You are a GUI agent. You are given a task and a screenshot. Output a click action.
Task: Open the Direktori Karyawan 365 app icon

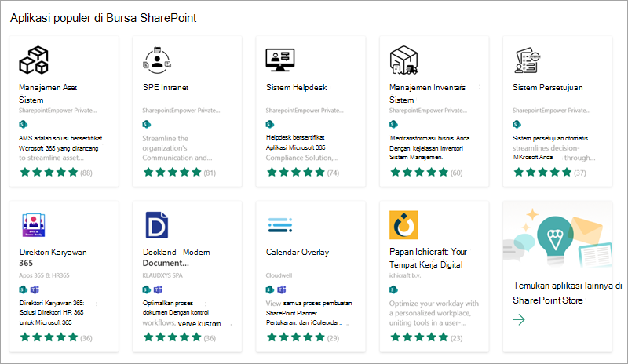[34, 225]
